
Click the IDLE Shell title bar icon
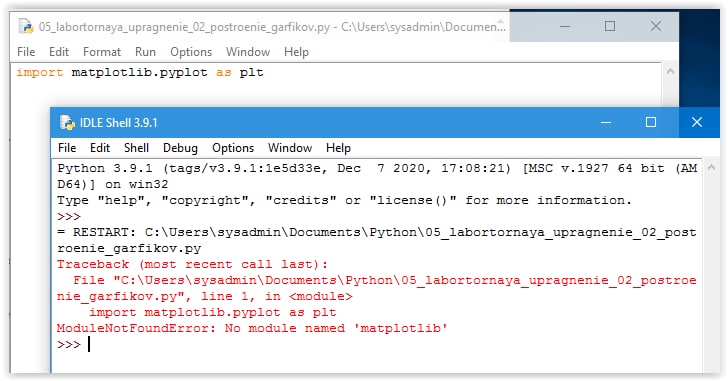click(67, 123)
